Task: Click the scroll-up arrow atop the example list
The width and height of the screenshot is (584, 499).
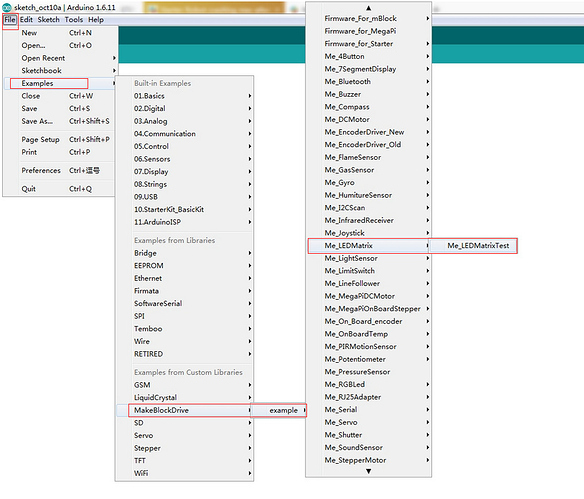Action: click(x=368, y=8)
